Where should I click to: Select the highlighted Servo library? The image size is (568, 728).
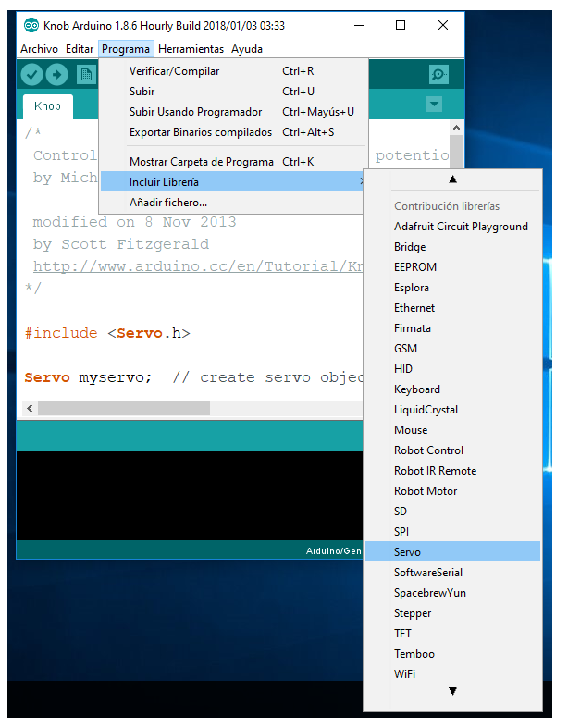click(x=452, y=552)
